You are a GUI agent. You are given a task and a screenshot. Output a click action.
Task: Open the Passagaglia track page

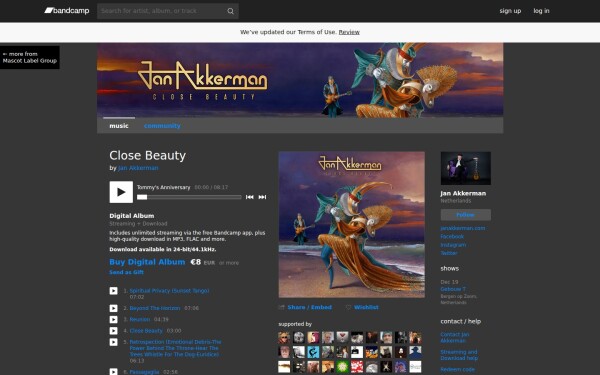[x=144, y=372]
